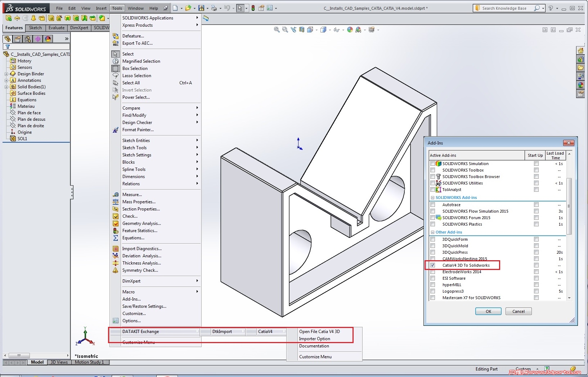Check the hyperMILL add-in checkbox
Viewport: 588px width, 377px height.
(x=433, y=285)
